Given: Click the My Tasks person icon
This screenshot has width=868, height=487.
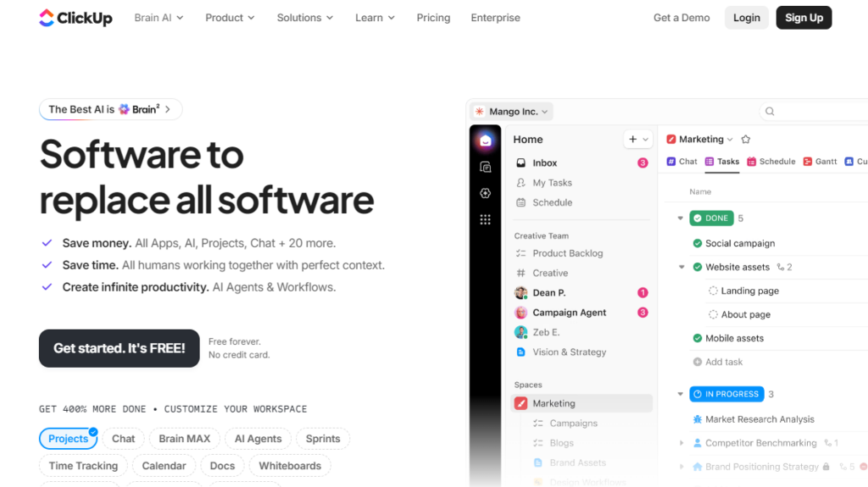Looking at the screenshot, I should (521, 183).
